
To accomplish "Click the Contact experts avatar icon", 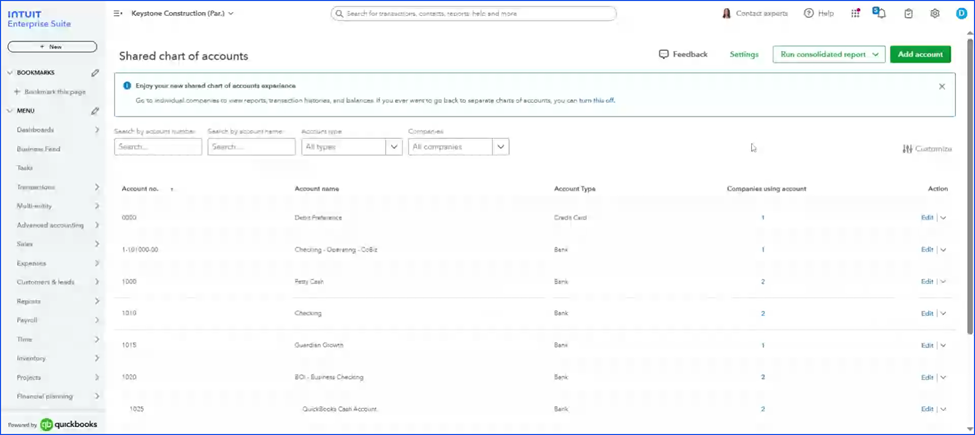I will 726,13.
